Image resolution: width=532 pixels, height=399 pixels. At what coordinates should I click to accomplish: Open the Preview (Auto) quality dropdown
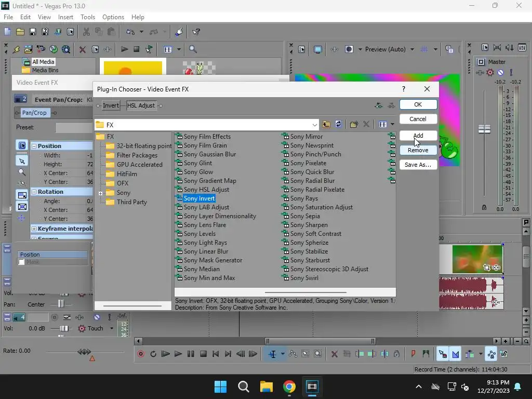pyautogui.click(x=412, y=49)
